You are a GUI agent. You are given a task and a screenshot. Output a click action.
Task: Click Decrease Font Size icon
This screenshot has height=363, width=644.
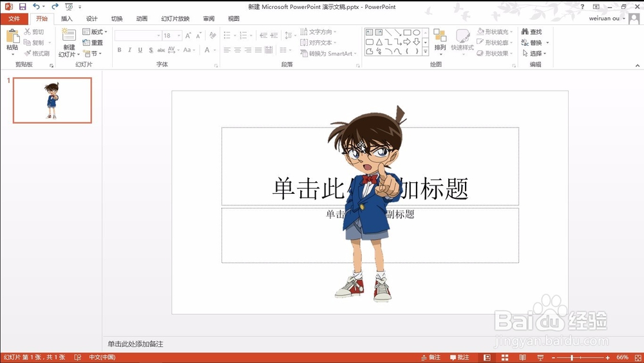pyautogui.click(x=198, y=36)
